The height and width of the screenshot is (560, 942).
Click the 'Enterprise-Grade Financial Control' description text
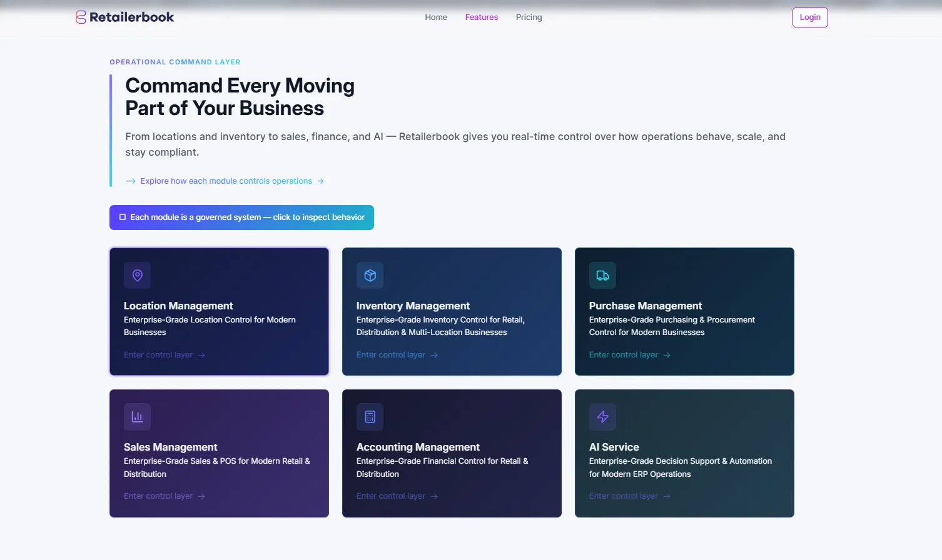(442, 467)
